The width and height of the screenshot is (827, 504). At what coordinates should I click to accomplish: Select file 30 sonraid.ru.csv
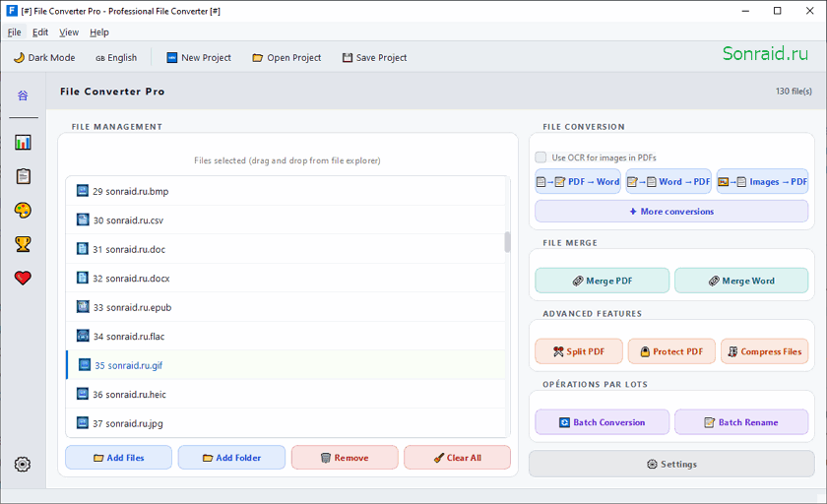tap(286, 220)
